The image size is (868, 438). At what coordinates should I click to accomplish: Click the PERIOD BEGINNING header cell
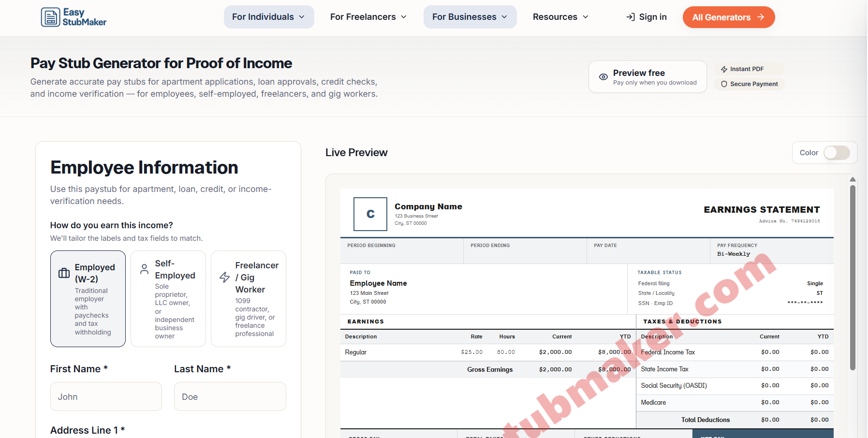click(x=402, y=251)
